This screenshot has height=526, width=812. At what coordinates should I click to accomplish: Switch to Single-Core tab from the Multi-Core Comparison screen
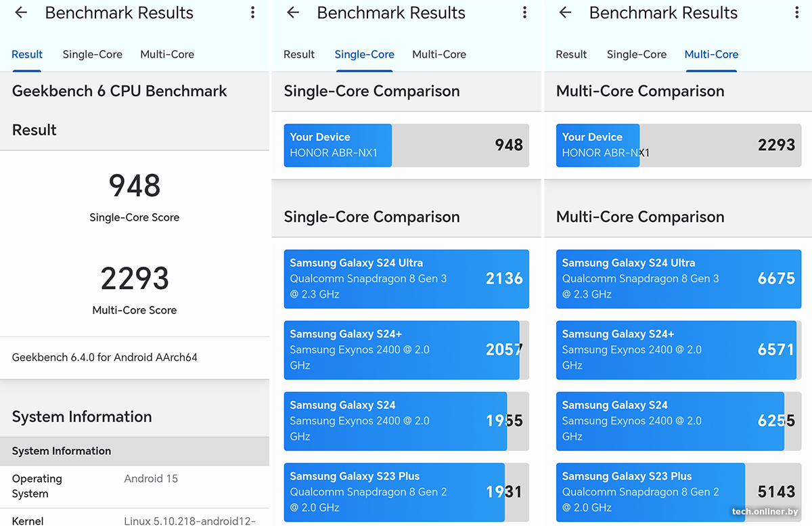637,54
